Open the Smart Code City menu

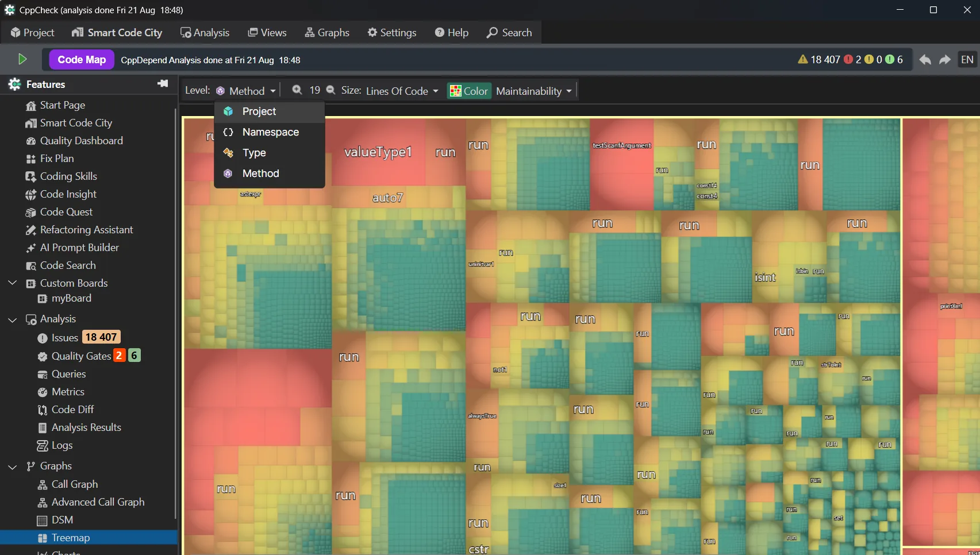117,33
